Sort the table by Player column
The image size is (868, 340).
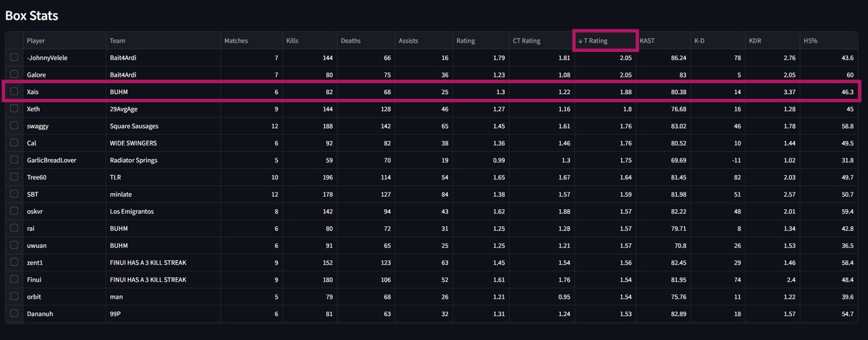point(64,41)
